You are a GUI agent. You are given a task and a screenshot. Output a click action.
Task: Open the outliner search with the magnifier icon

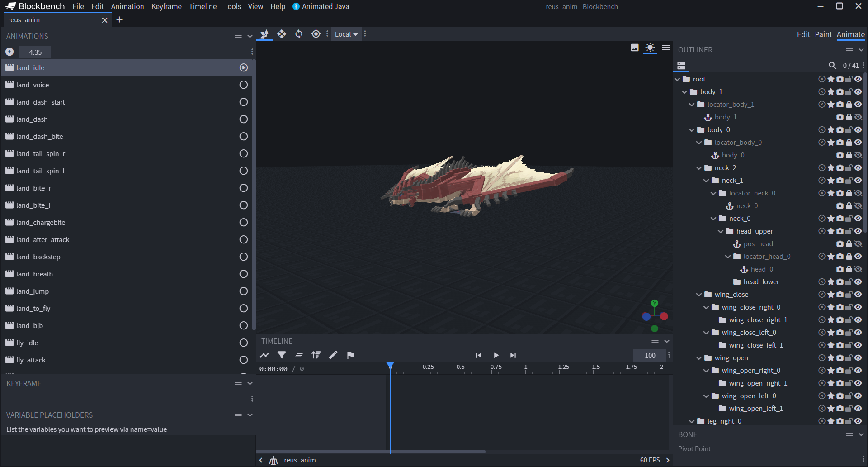(x=832, y=65)
